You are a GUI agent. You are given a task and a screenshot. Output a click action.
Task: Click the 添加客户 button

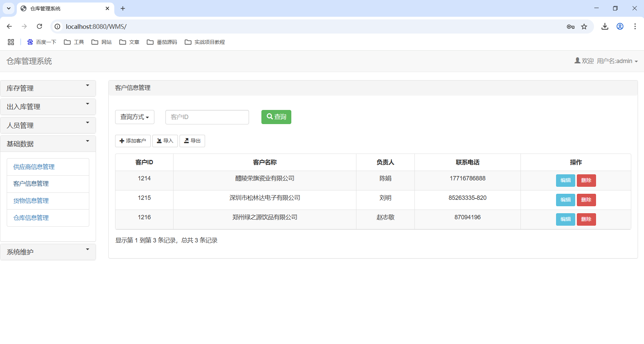133,141
